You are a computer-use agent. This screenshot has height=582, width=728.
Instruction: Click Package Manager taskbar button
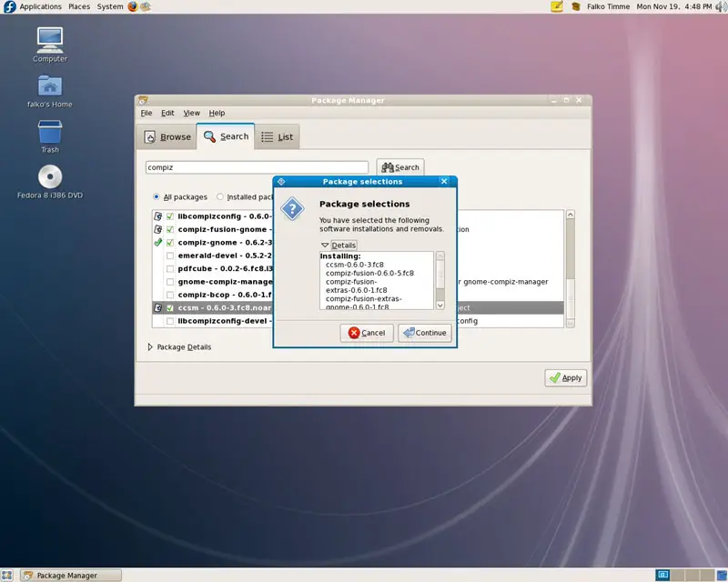coord(71,576)
